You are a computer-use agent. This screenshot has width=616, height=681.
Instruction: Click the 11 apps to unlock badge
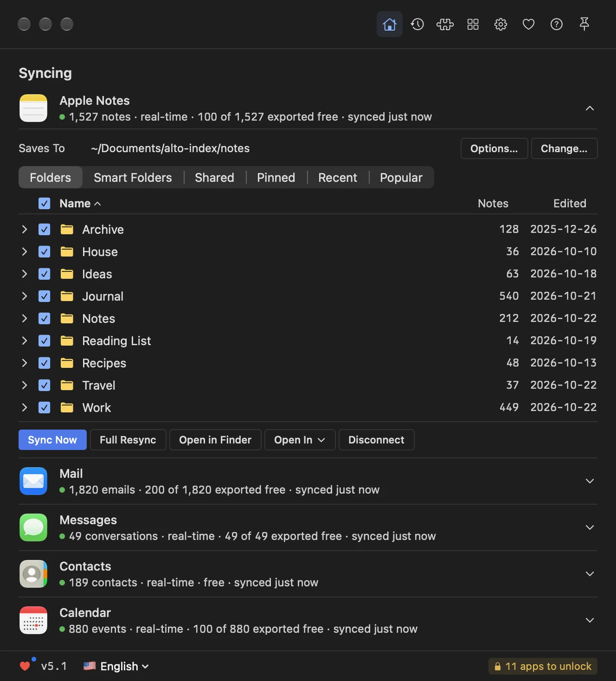[x=543, y=666]
